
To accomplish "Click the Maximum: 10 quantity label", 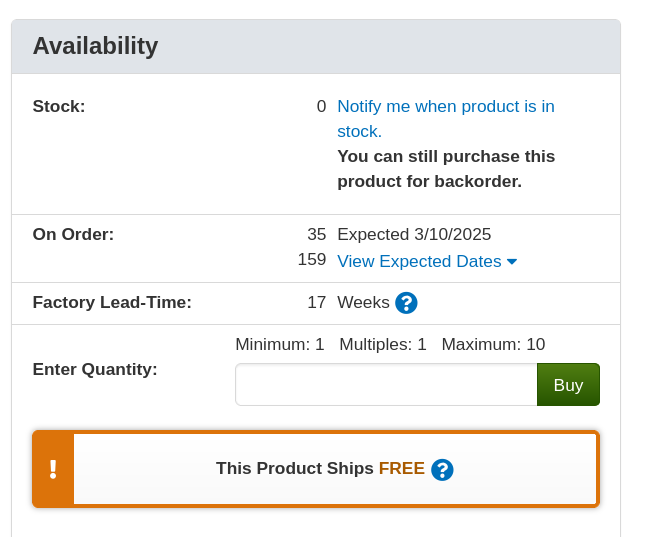I will pos(493,344).
